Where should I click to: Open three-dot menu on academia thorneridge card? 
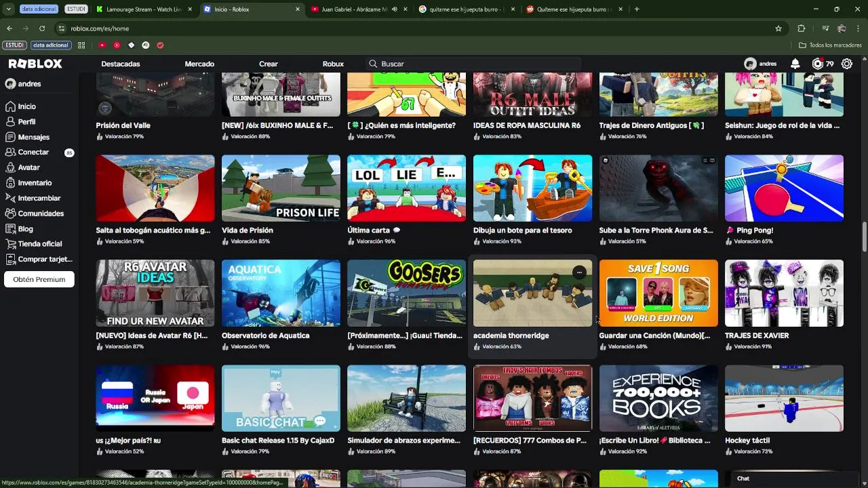coord(579,272)
